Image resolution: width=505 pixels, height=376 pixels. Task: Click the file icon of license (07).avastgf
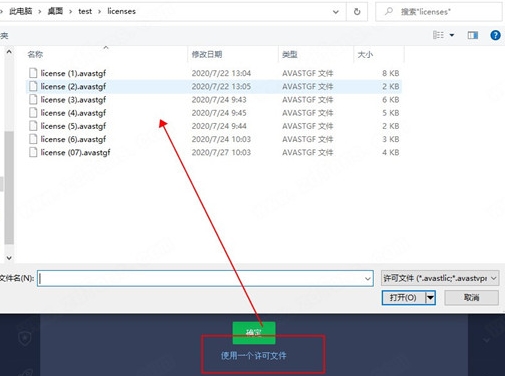pyautogui.click(x=33, y=152)
